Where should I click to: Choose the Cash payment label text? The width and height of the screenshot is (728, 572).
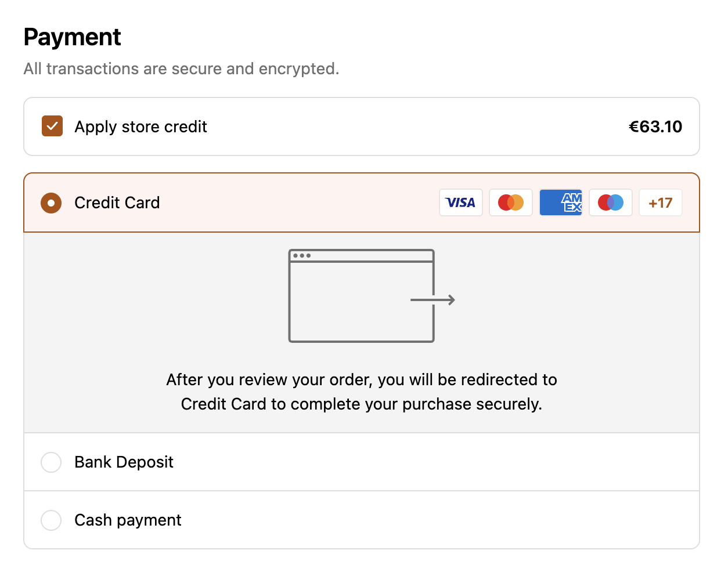128,520
